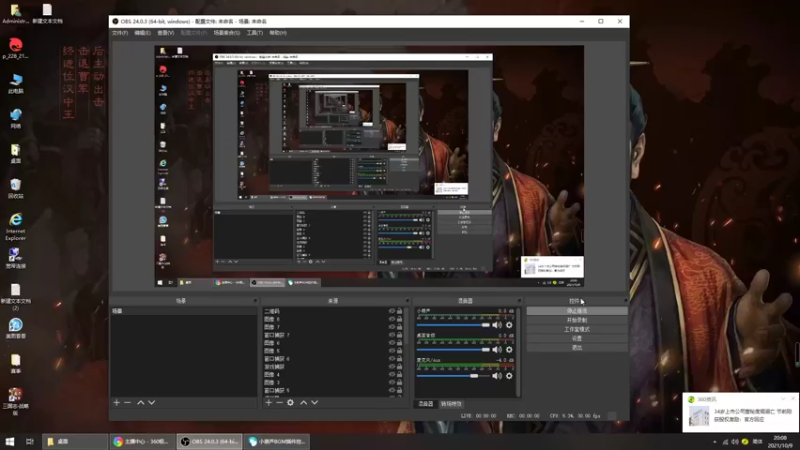Toggle visibility of 图像 8 source
The height and width of the screenshot is (450, 800).
[x=391, y=319]
